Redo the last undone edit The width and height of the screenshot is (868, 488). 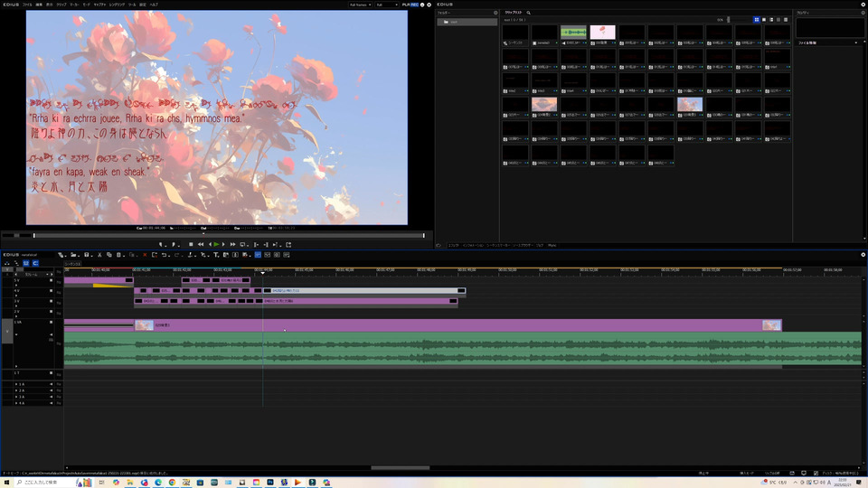click(177, 255)
